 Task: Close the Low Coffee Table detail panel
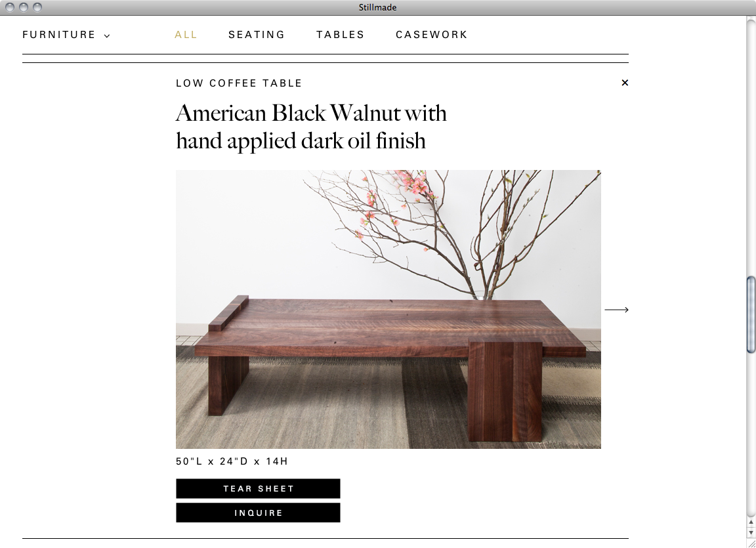625,83
